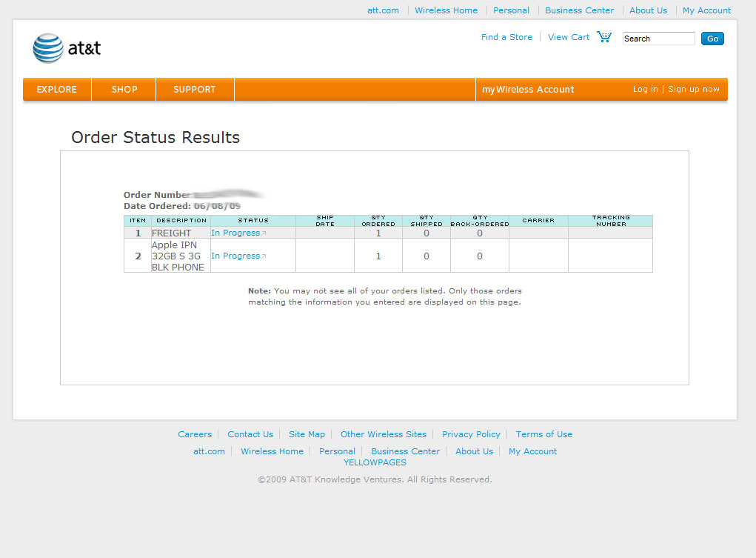Click the Date Ordered label

(157, 206)
